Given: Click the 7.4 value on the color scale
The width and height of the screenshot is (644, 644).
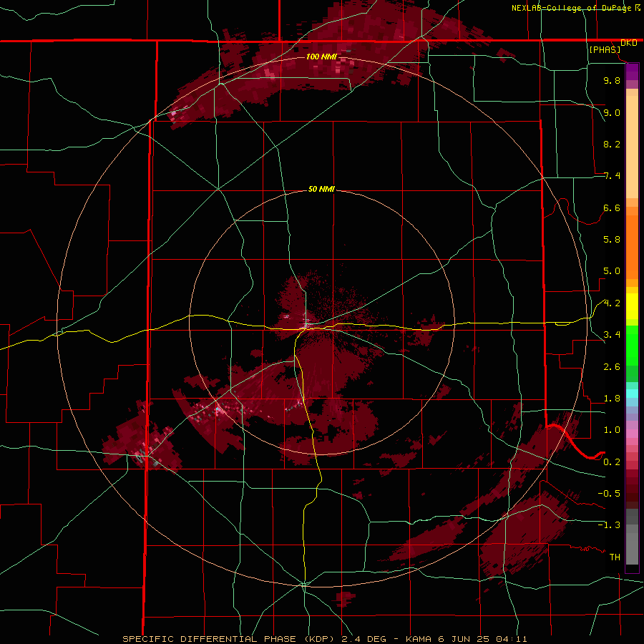Looking at the screenshot, I should 612,176.
